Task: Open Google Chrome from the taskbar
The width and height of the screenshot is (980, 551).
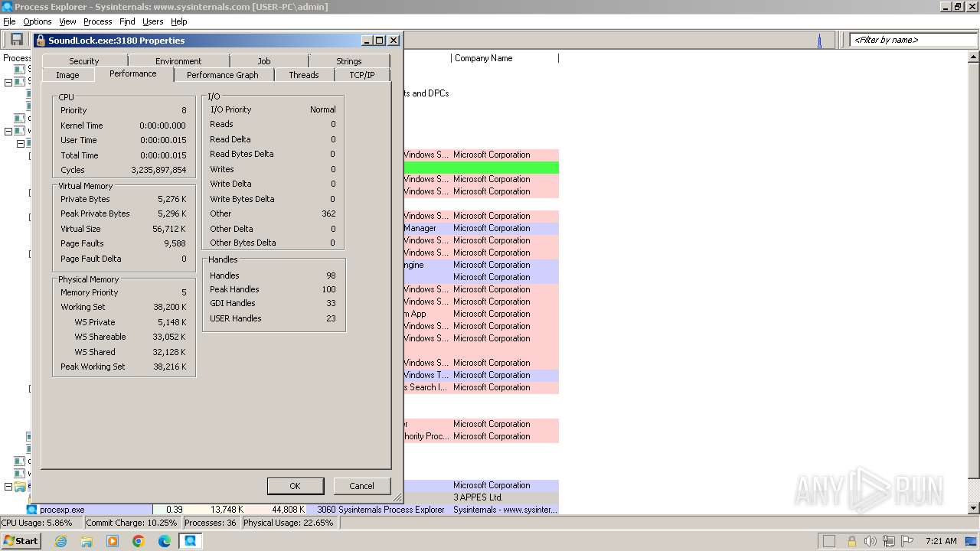Action: coord(139,541)
